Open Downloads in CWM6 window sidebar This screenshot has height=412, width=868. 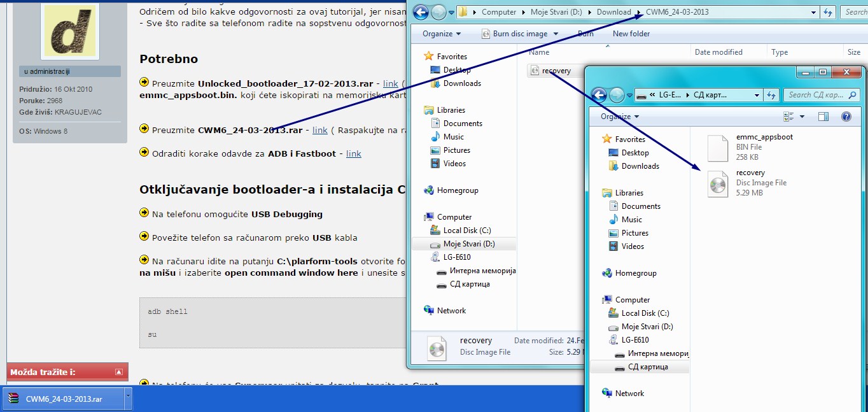[461, 83]
